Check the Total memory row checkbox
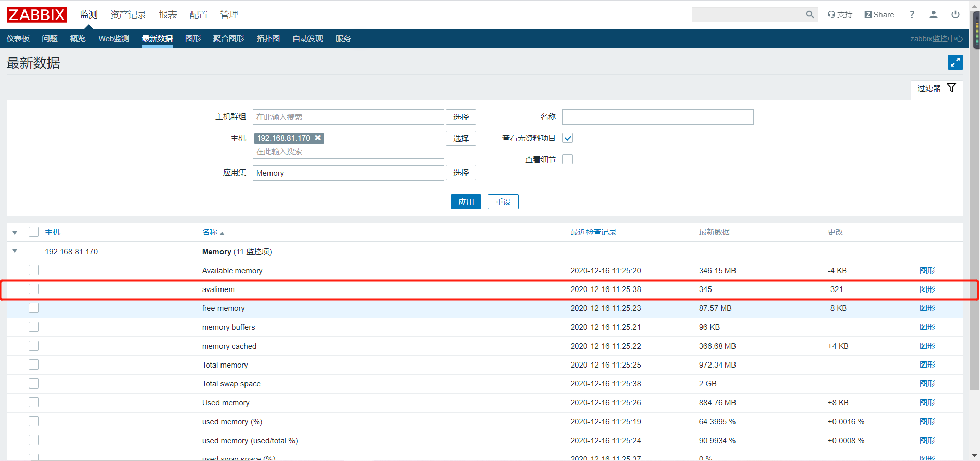 [x=34, y=365]
